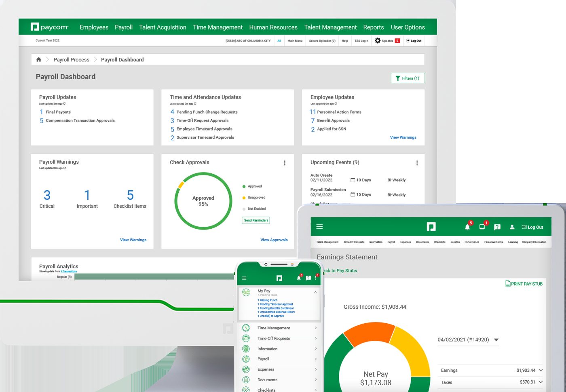
Task: Tap the Information icon on the phone
Action: (246, 348)
